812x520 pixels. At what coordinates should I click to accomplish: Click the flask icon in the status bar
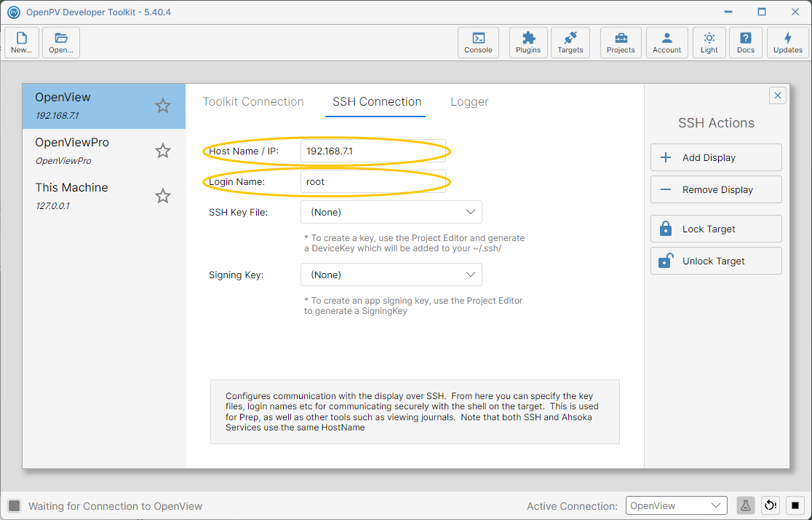746,505
